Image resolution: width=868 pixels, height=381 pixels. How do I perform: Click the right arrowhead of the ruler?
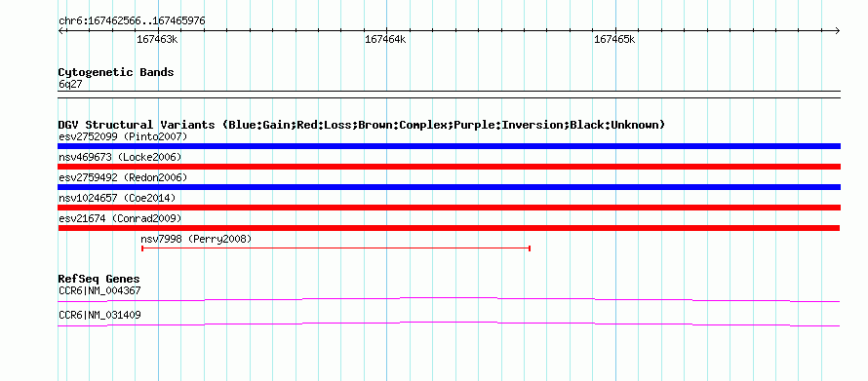pos(838,30)
